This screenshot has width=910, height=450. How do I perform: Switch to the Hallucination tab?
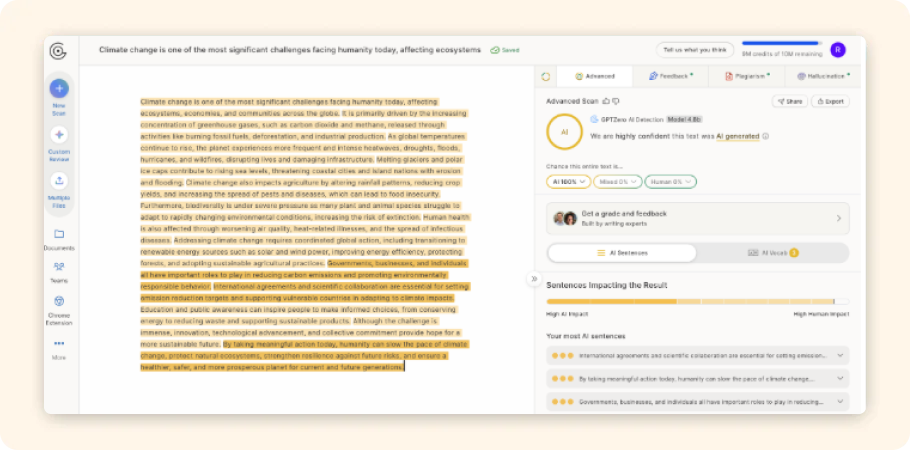pos(823,76)
